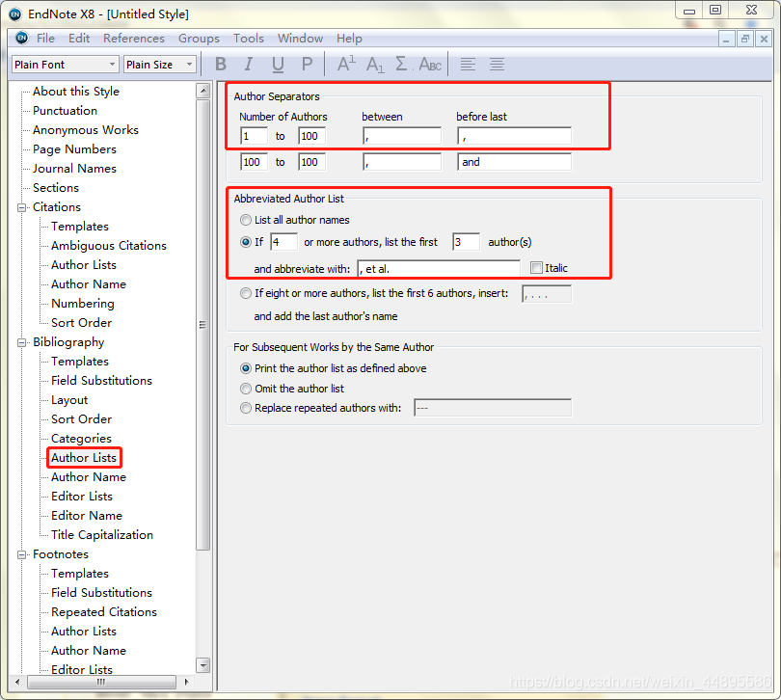Collapse the Citations tree node
This screenshot has width=781, height=700.
click(x=22, y=207)
